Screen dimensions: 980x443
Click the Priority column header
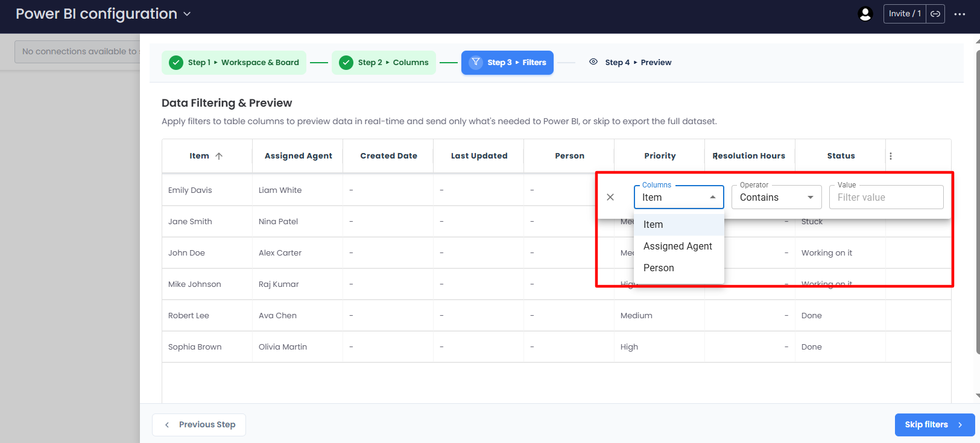[x=660, y=156]
